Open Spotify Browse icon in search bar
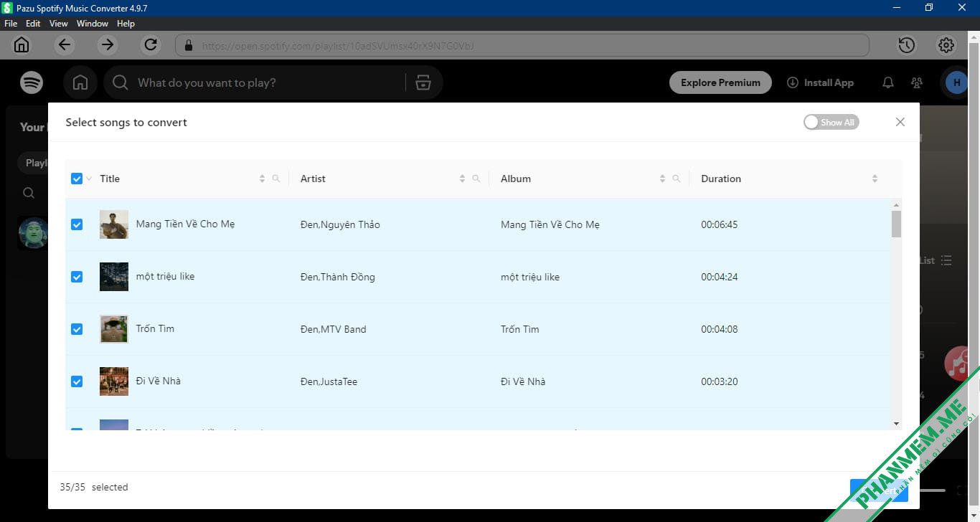 [x=423, y=82]
